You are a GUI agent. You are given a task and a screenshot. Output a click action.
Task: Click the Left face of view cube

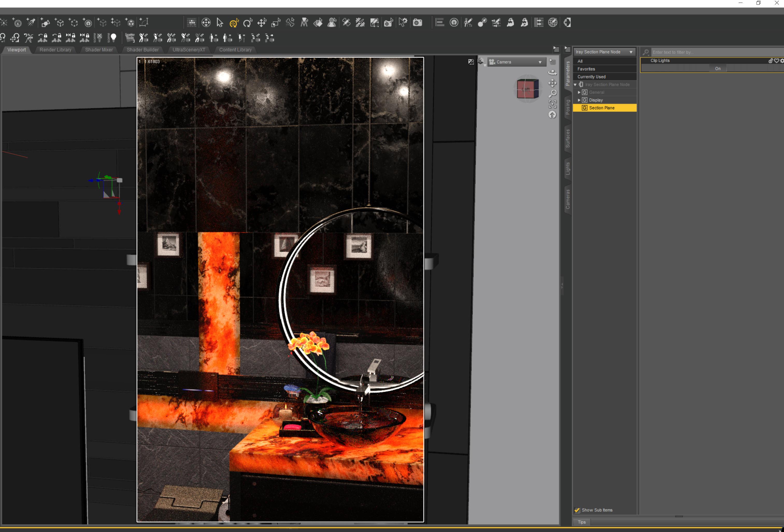pyautogui.click(x=526, y=89)
